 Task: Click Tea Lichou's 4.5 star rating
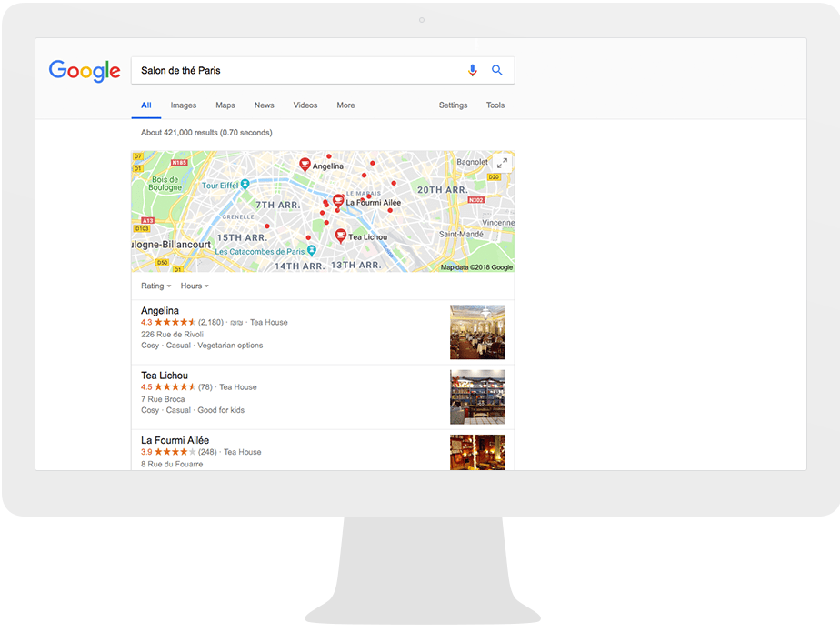click(x=168, y=386)
